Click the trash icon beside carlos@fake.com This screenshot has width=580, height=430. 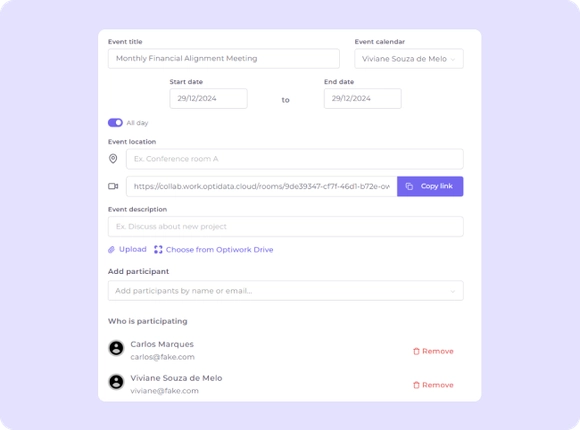pyautogui.click(x=417, y=351)
